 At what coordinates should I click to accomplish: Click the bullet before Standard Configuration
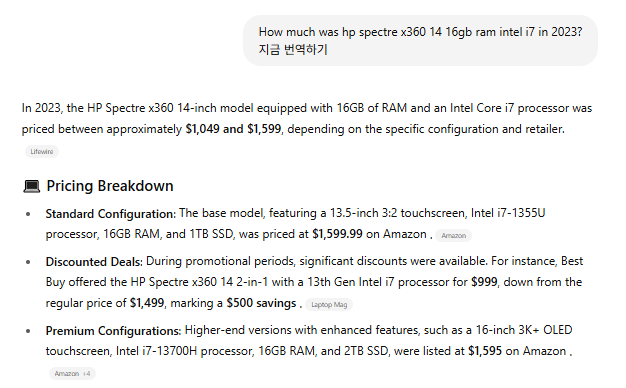coord(28,214)
